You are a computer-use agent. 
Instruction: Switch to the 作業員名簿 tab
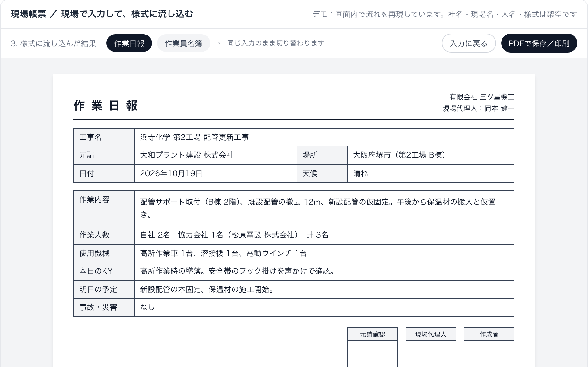183,43
